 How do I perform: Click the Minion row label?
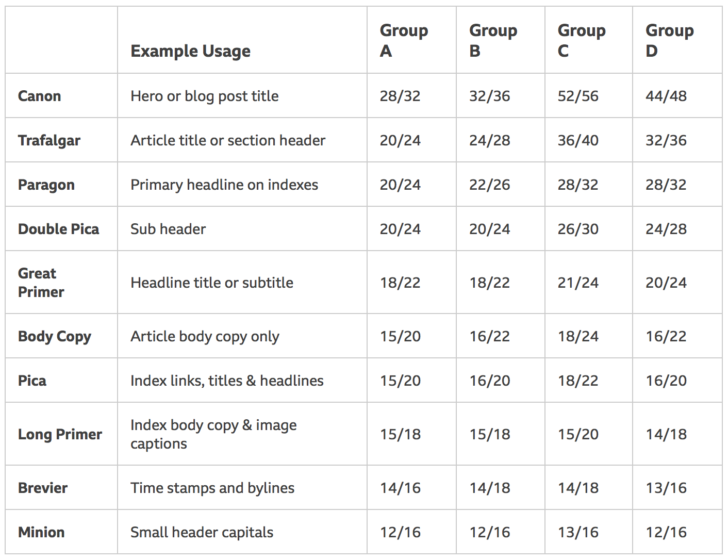(41, 532)
